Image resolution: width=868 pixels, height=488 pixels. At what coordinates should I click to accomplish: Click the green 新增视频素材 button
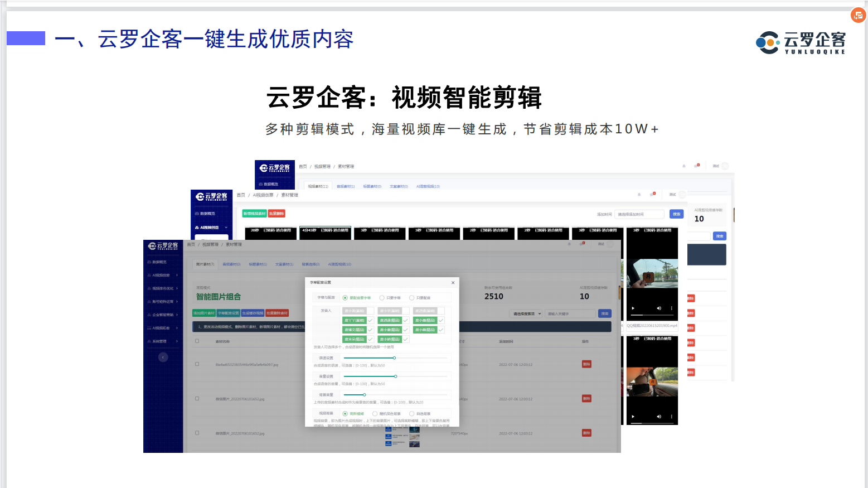[255, 214]
